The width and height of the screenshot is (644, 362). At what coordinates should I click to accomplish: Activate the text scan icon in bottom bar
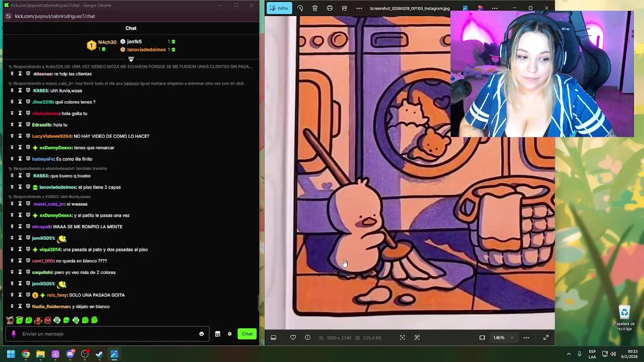click(x=417, y=337)
